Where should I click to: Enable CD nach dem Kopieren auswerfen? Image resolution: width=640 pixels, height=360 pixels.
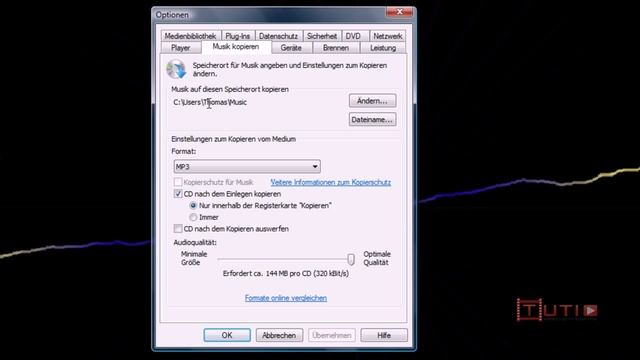(x=178, y=229)
